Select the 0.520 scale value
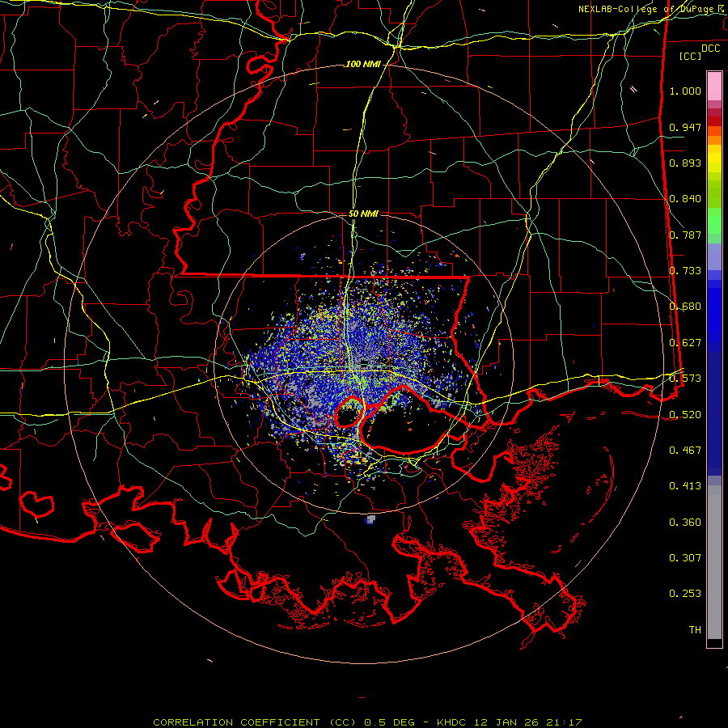Screen dimensions: 728x728 685,414
